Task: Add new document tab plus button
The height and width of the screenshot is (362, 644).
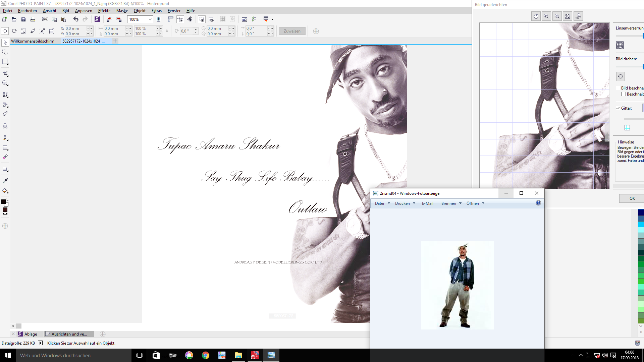Action: coord(115,41)
